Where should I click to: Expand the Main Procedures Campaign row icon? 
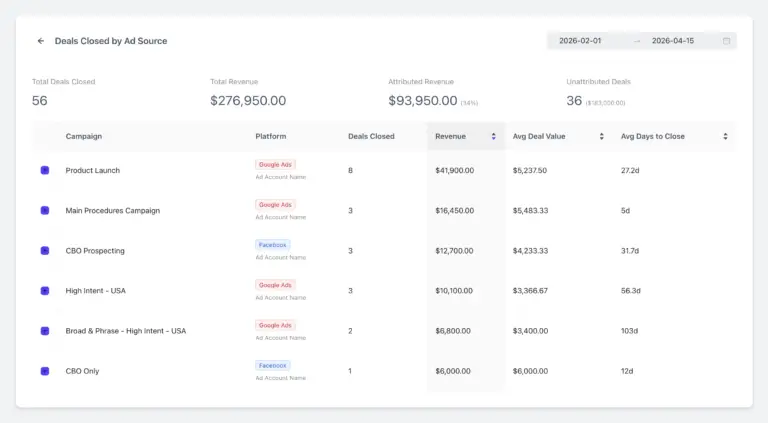(45, 211)
